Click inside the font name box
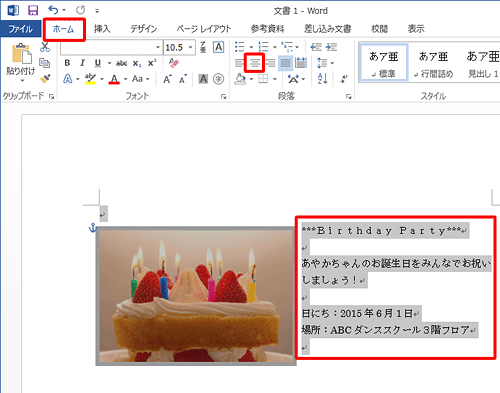The width and height of the screenshot is (500, 393). [x=108, y=47]
